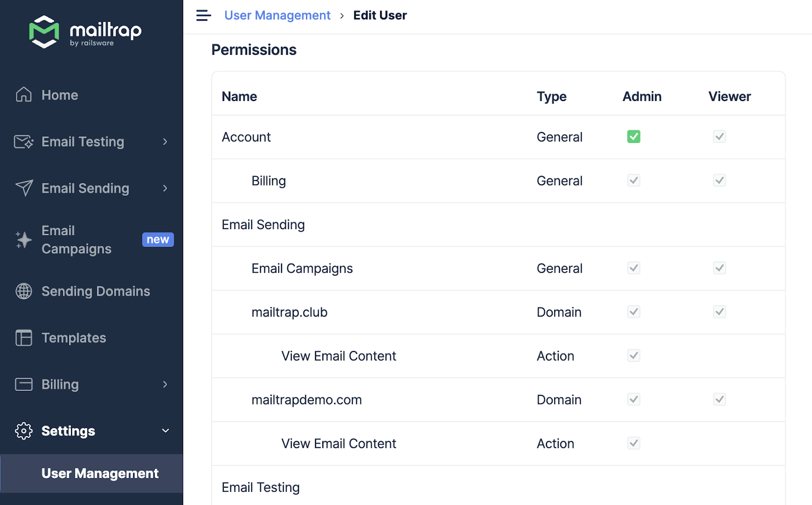The height and width of the screenshot is (505, 812).
Task: Toggle mailtrap.club Admin permission checkbox
Action: pos(633,312)
